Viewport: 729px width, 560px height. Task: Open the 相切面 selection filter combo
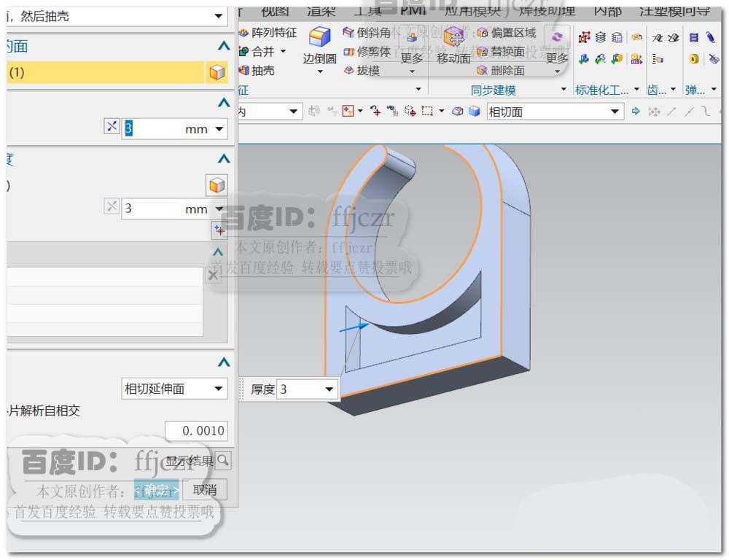coord(554,111)
